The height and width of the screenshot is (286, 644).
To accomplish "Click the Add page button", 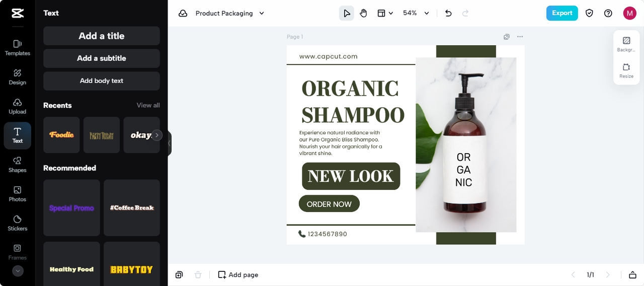I will coord(238,275).
